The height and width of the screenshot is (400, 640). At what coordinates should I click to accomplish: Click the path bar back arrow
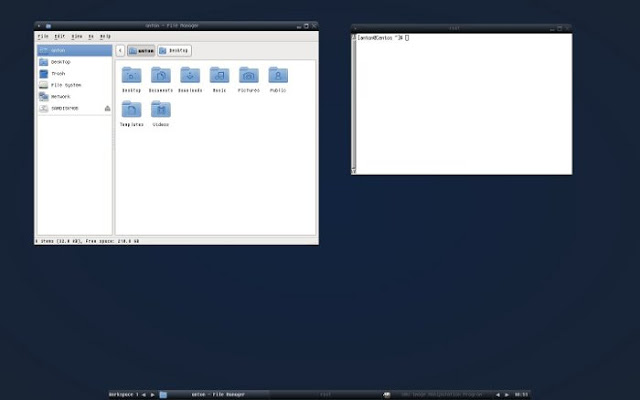[x=120, y=51]
